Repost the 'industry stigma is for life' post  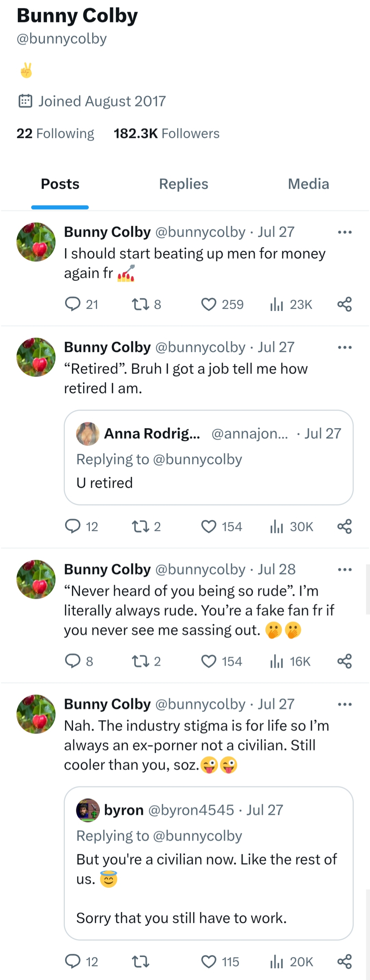[140, 962]
